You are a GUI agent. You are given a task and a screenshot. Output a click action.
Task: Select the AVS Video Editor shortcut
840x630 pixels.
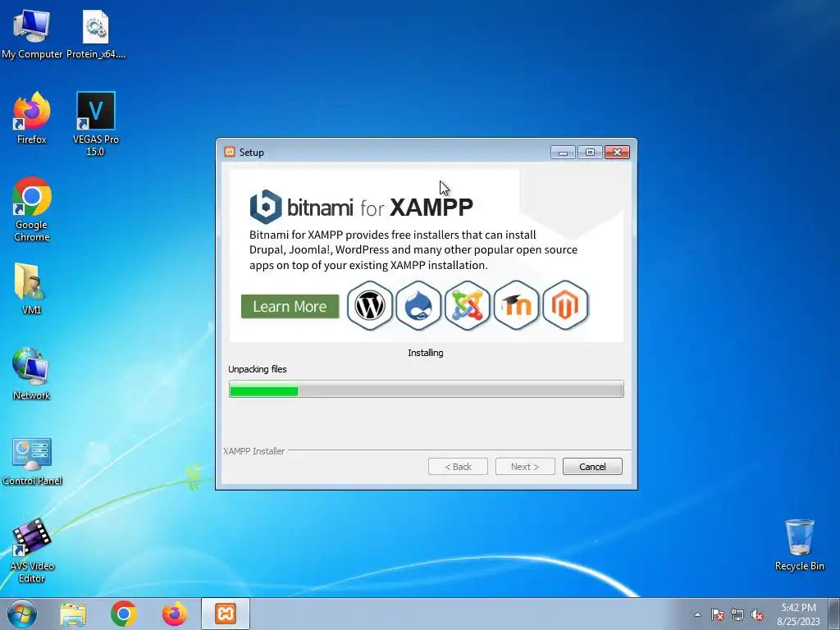[32, 550]
